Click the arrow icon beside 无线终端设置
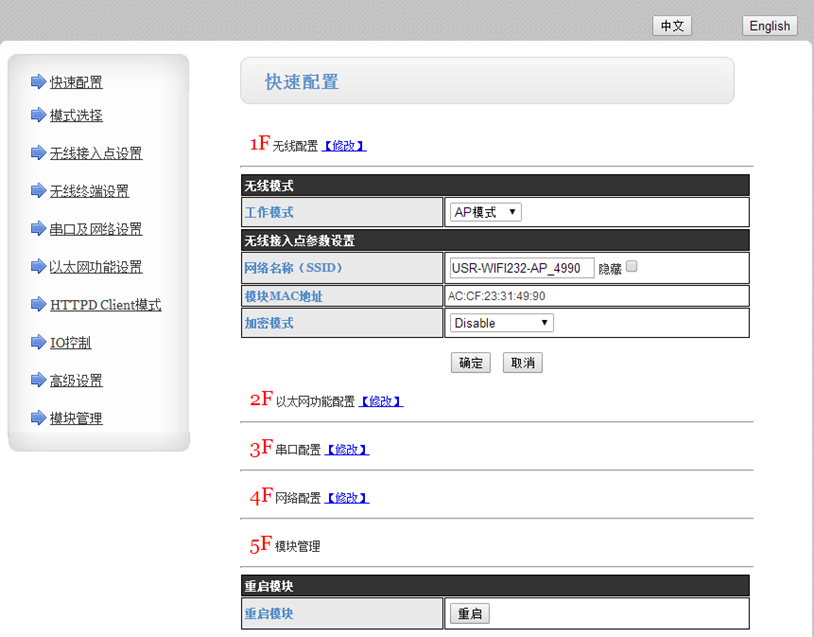The height and width of the screenshot is (637, 814). (38, 191)
